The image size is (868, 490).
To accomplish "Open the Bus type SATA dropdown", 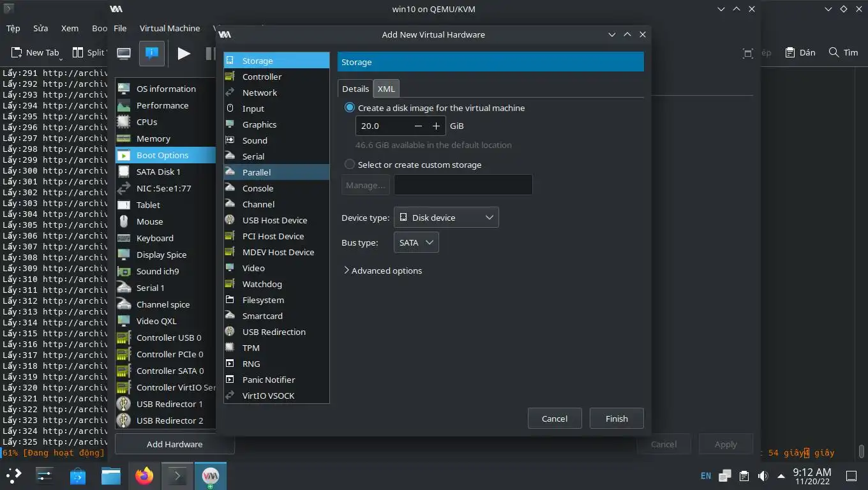I will (x=416, y=242).
